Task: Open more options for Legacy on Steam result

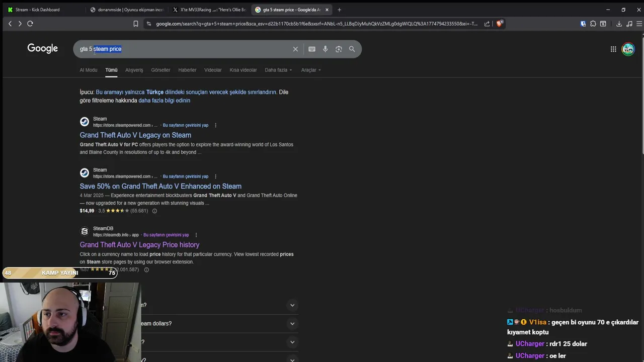Action: (215, 125)
